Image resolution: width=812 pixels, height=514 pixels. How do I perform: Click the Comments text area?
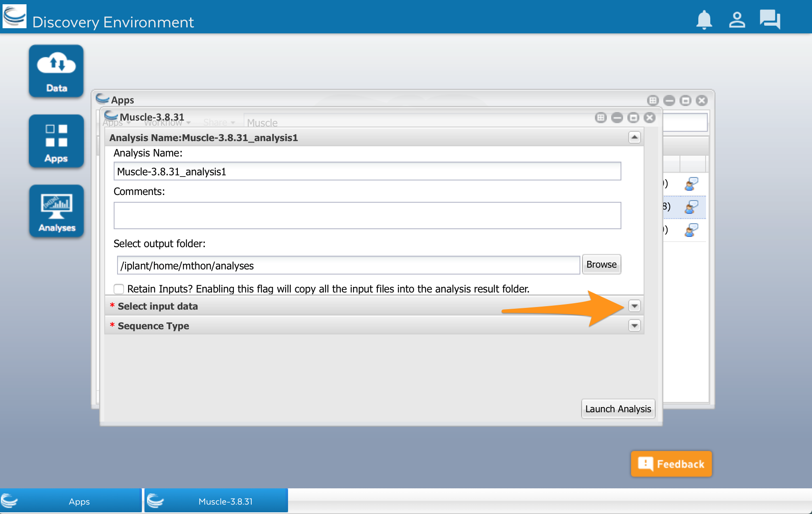click(367, 216)
